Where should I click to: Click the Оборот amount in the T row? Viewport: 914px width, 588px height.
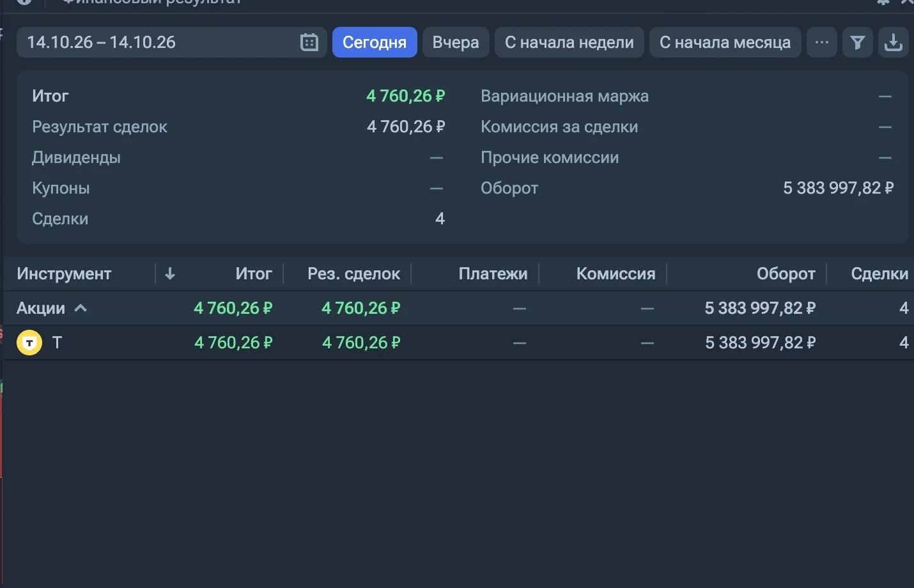pyautogui.click(x=761, y=343)
